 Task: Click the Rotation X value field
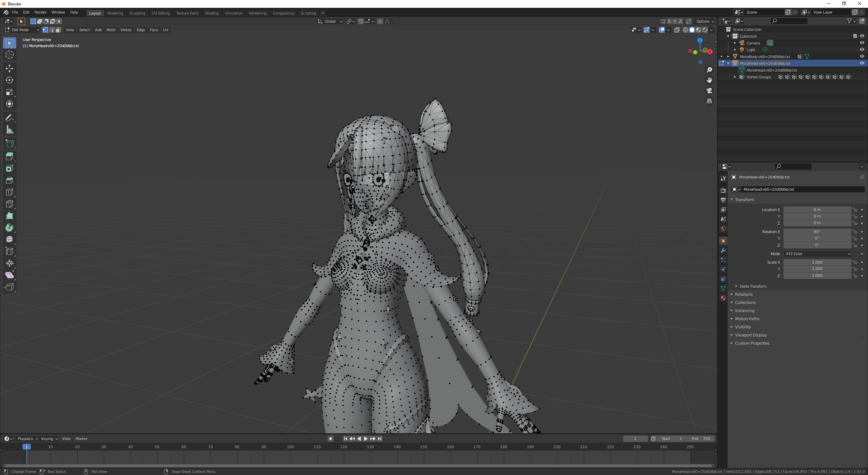click(x=817, y=232)
